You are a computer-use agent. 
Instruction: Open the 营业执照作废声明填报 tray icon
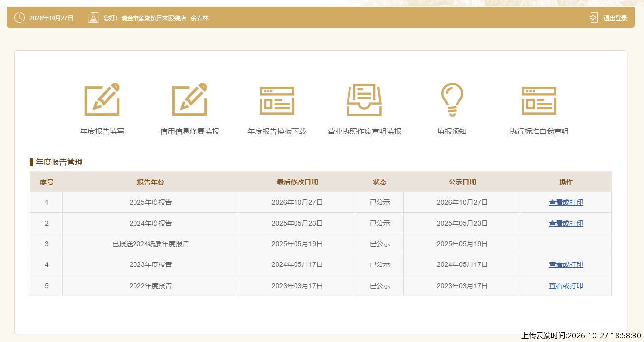[364, 100]
